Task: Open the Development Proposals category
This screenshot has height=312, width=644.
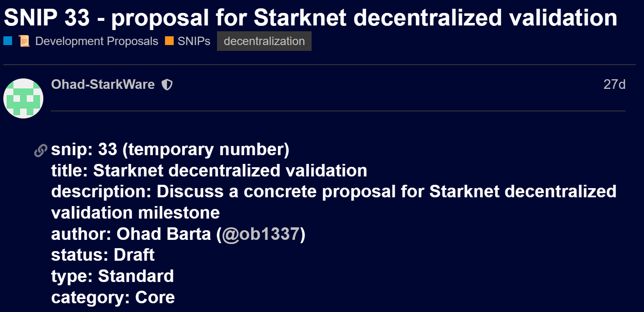Action: point(97,41)
